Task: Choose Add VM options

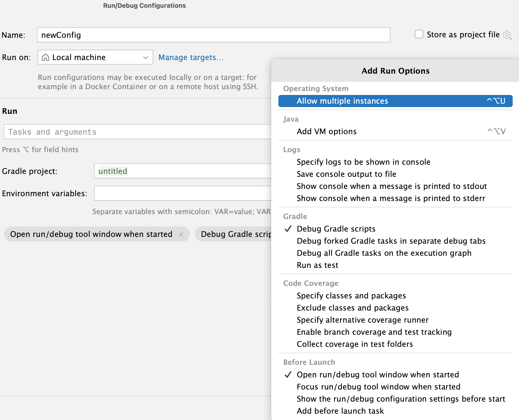Action: tap(395, 131)
